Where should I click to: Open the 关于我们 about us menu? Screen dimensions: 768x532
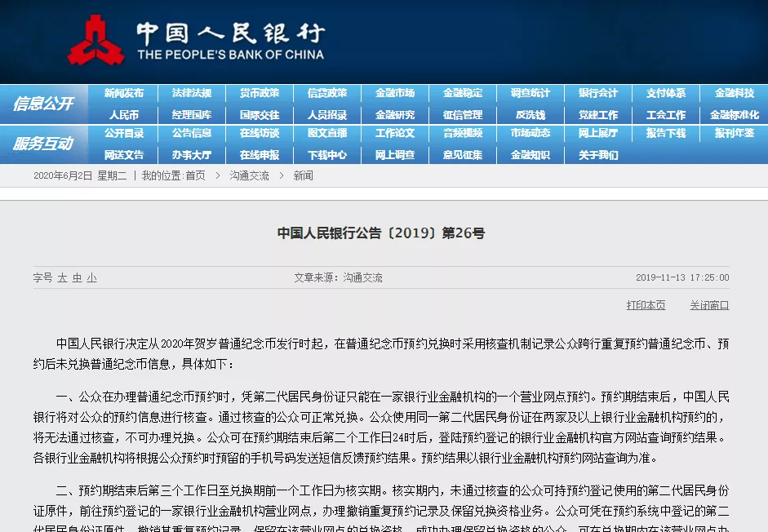click(599, 155)
